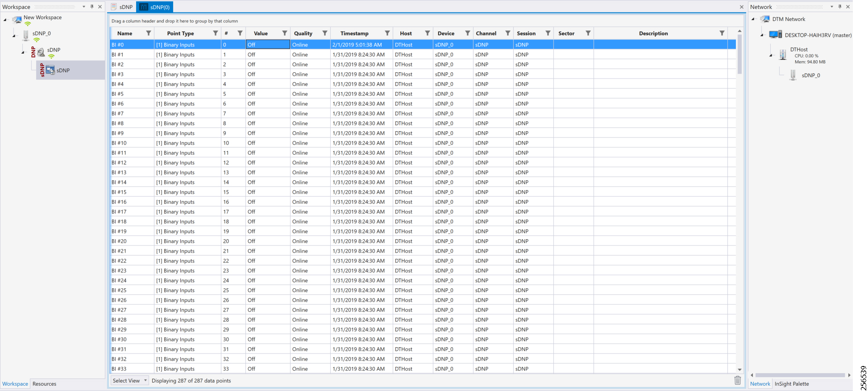Click the Network panel horizontal scrollbar
The height and width of the screenshot is (391, 868).
click(800, 375)
